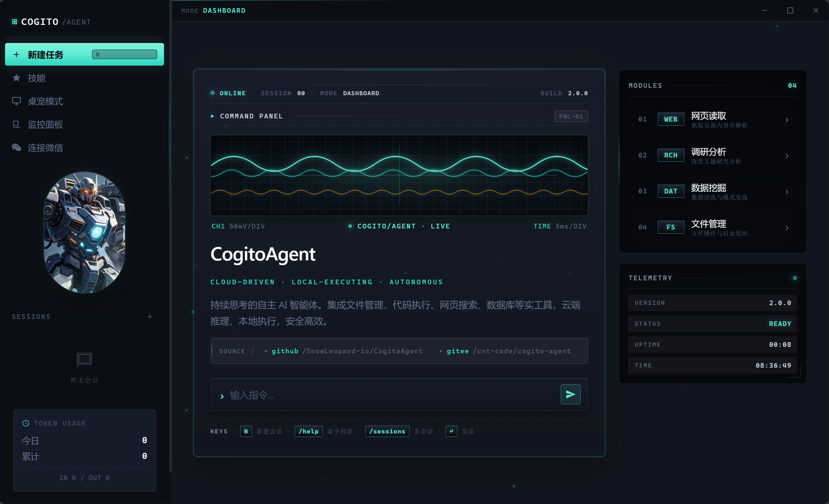
Task: Click the CH1 50mV/DIV readout
Action: pyautogui.click(x=238, y=226)
